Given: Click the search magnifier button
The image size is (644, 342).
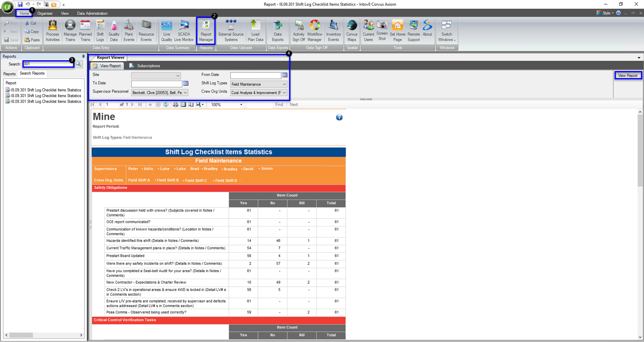Looking at the screenshot, I should [x=79, y=64].
